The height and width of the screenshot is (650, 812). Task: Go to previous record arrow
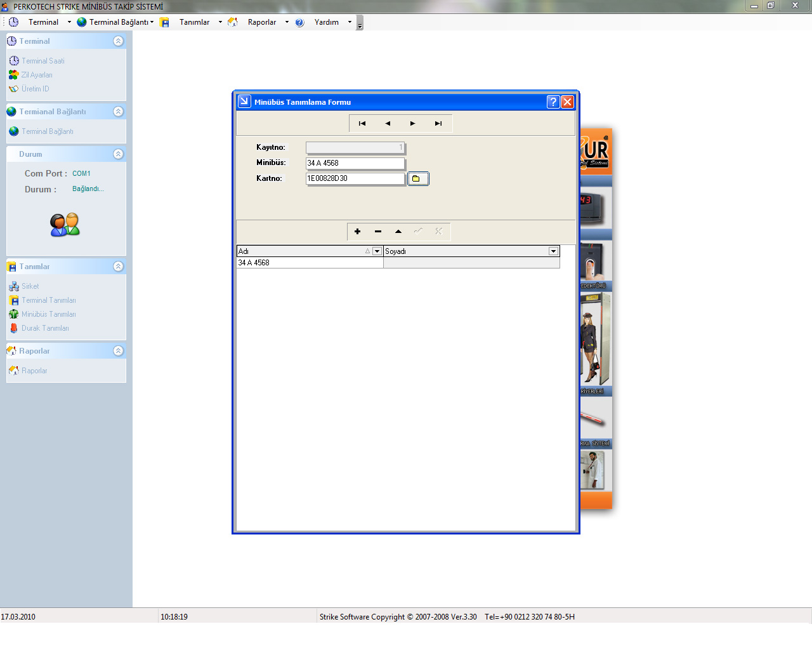pyautogui.click(x=388, y=124)
